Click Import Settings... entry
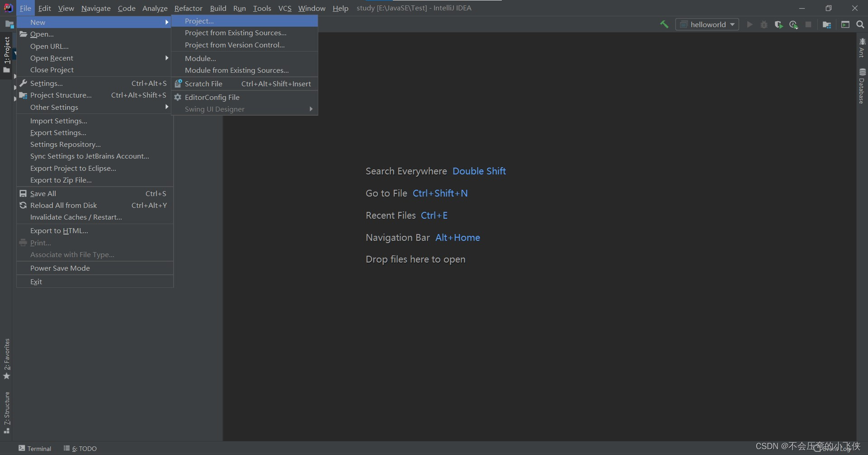The image size is (868, 455). pyautogui.click(x=94, y=121)
